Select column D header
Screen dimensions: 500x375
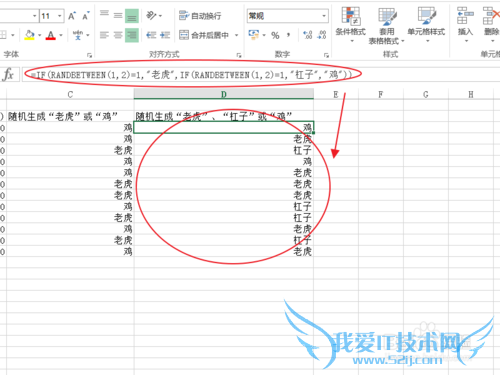click(224, 94)
